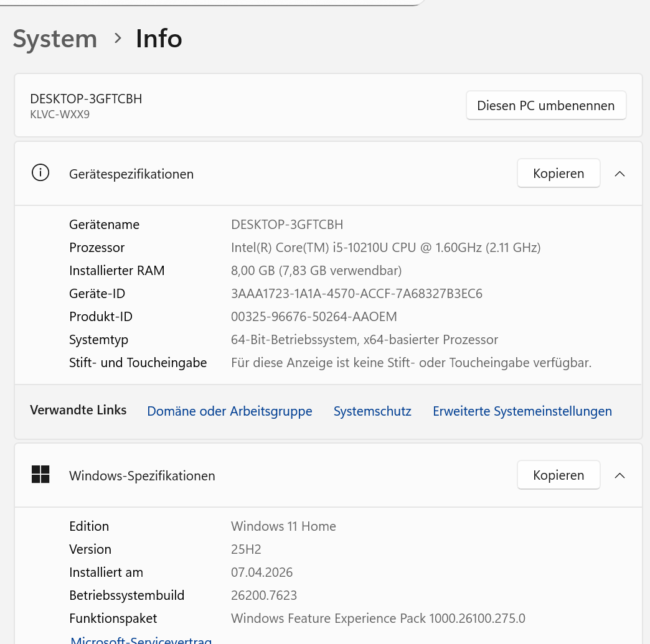Click the Installiert am label

pos(106,572)
